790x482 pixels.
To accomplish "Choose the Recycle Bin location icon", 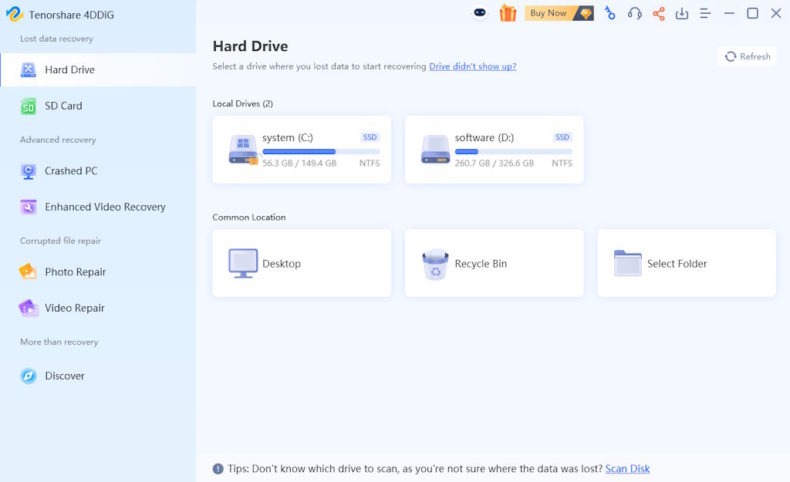I will pyautogui.click(x=435, y=263).
